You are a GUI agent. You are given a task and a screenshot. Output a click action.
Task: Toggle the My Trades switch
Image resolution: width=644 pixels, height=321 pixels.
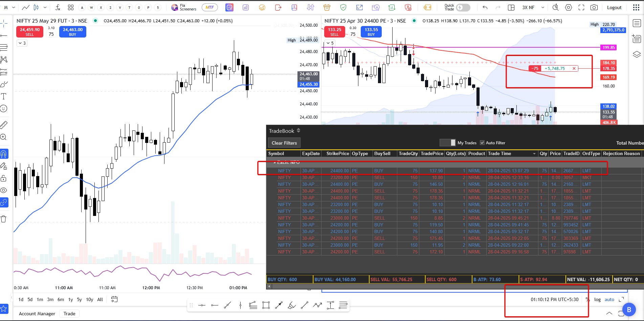[x=447, y=143]
